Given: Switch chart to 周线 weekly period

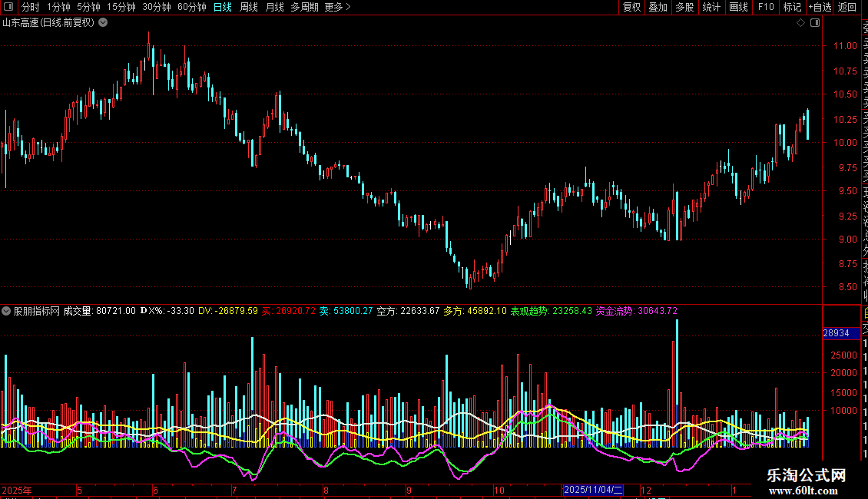Looking at the screenshot, I should click(x=249, y=8).
